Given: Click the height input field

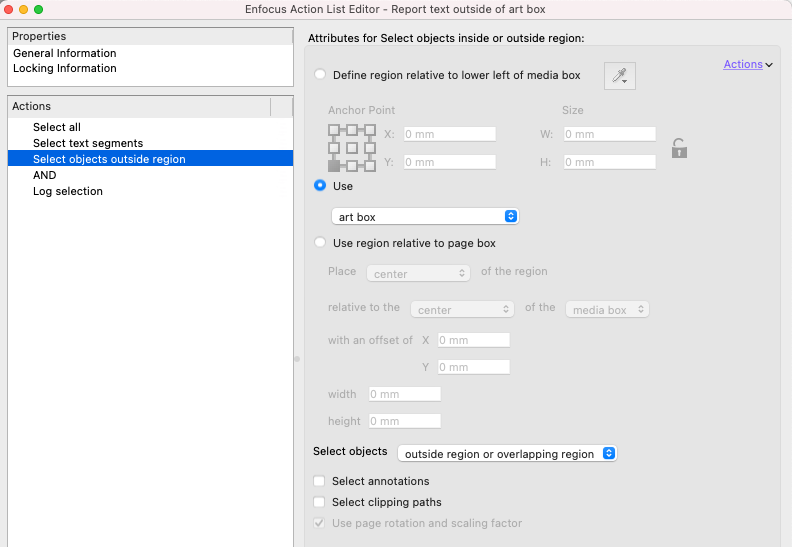Looking at the screenshot, I should click(x=405, y=421).
